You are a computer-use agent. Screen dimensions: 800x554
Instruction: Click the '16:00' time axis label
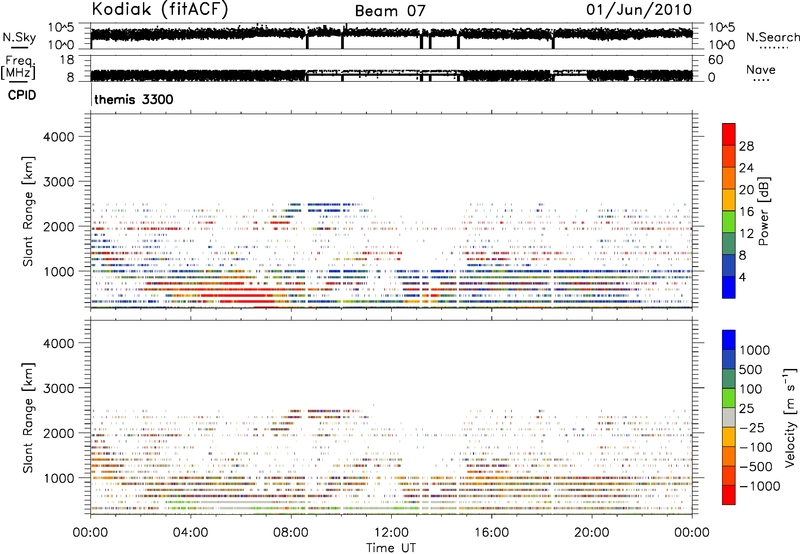491,533
